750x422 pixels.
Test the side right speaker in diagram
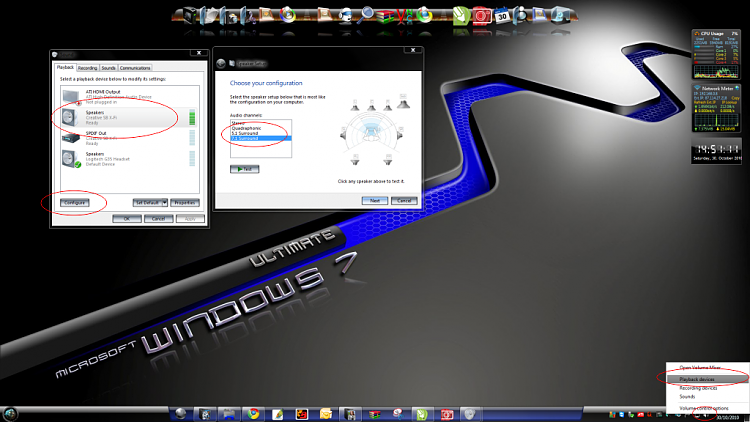click(x=400, y=134)
